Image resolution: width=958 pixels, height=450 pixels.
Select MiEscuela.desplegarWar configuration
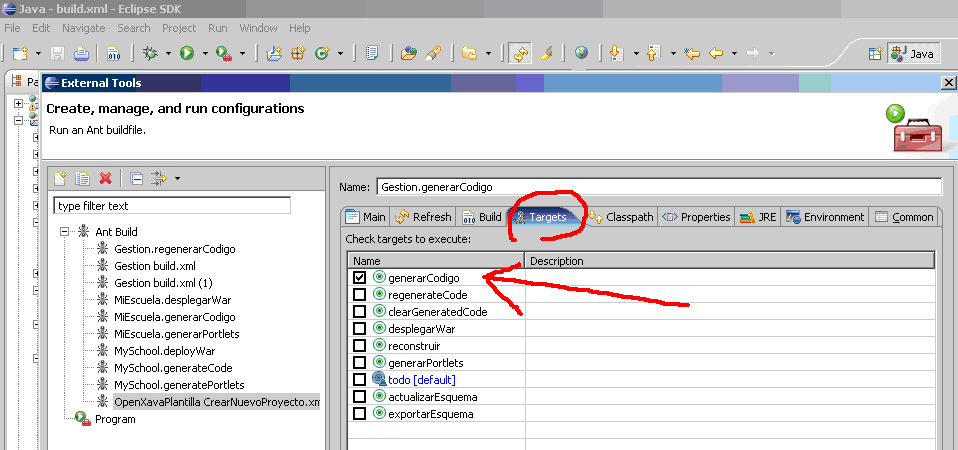(172, 300)
